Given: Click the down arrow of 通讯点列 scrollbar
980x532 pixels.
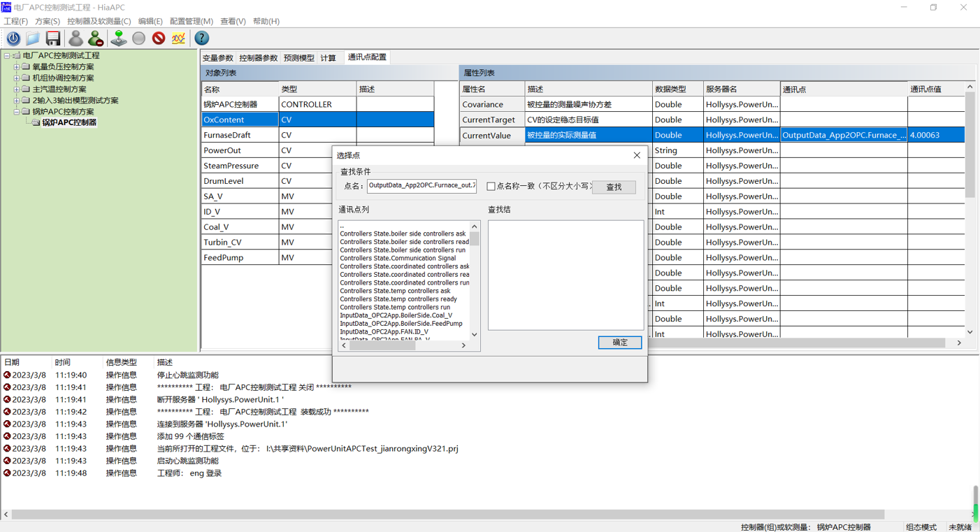Looking at the screenshot, I should [475, 334].
